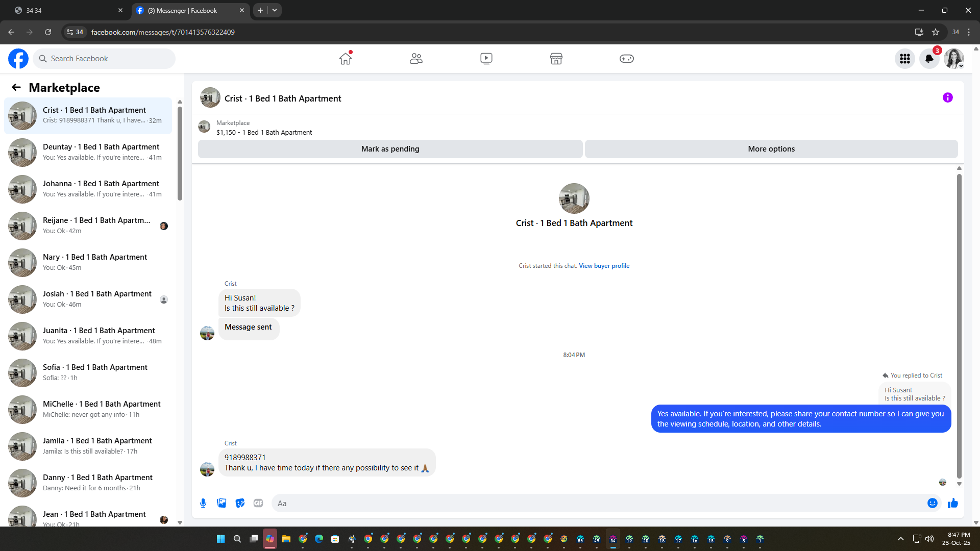This screenshot has height=551, width=980.
Task: Go back from Marketplace with arrow
Action: (x=16, y=87)
